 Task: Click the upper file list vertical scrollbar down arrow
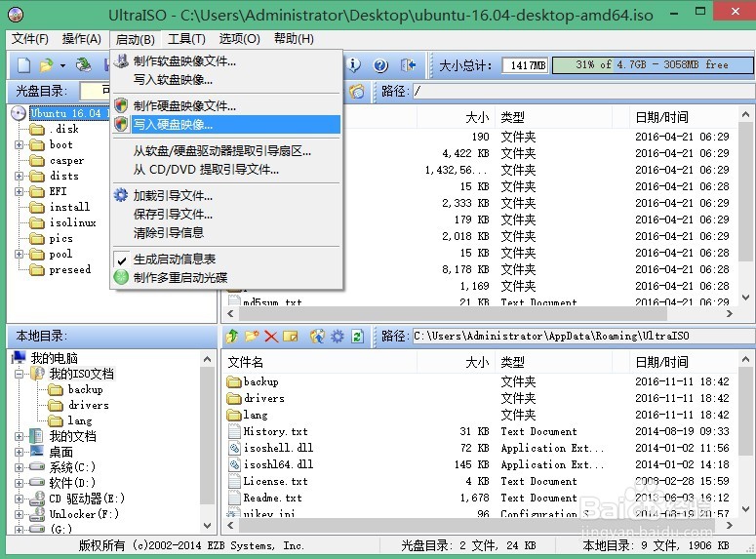coord(745,299)
